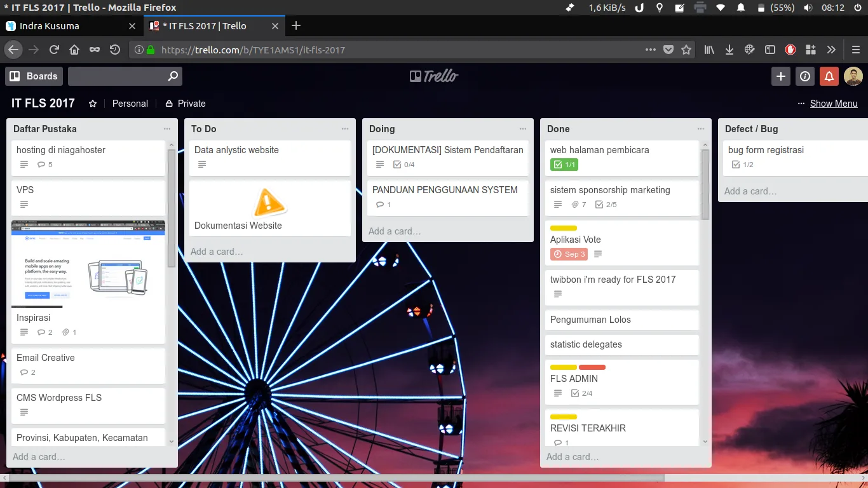Click the 0/4 checklist badge
The width and height of the screenshot is (868, 488).
click(x=404, y=165)
